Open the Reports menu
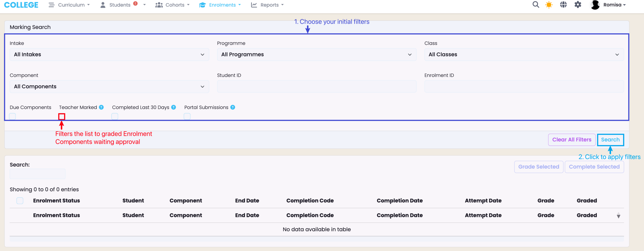Image resolution: width=644 pixels, height=251 pixels. point(267,5)
